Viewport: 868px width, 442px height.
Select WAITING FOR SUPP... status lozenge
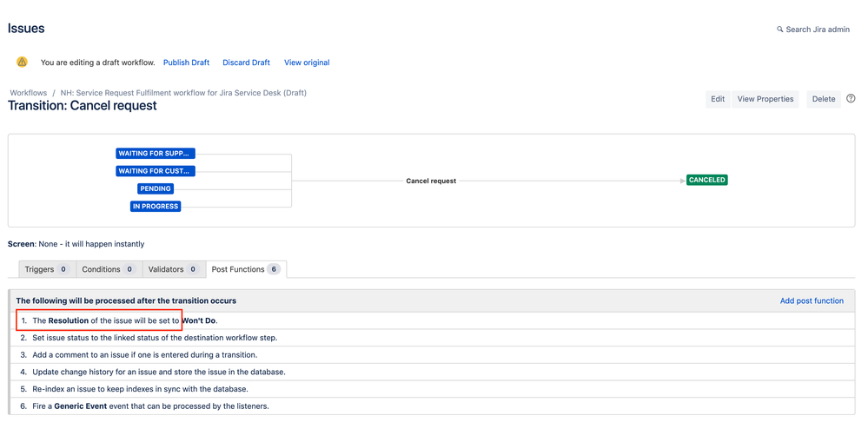155,153
